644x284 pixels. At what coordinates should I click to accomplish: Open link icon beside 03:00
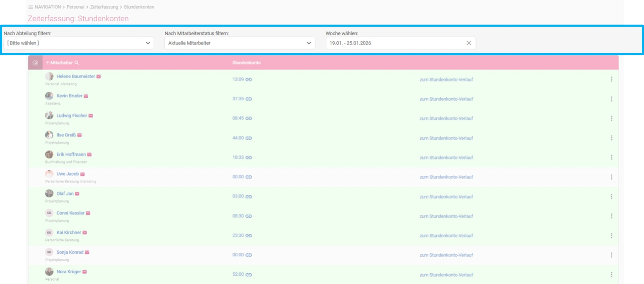(x=249, y=197)
